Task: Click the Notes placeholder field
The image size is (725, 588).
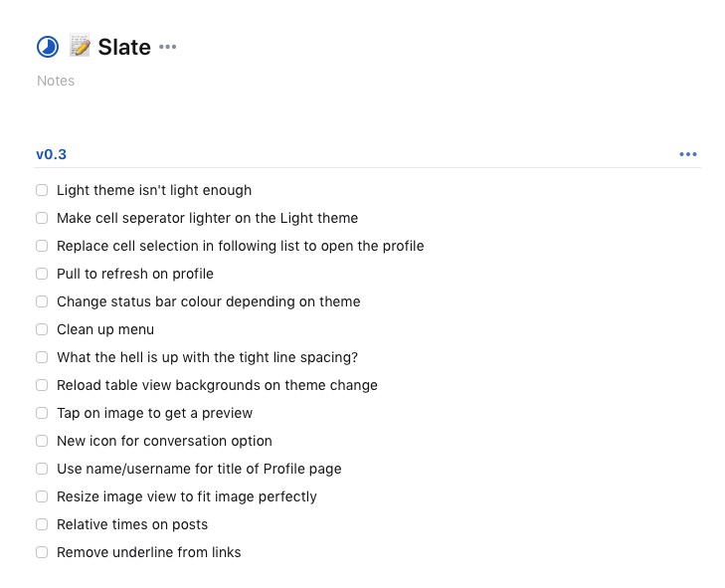Action: click(x=56, y=81)
